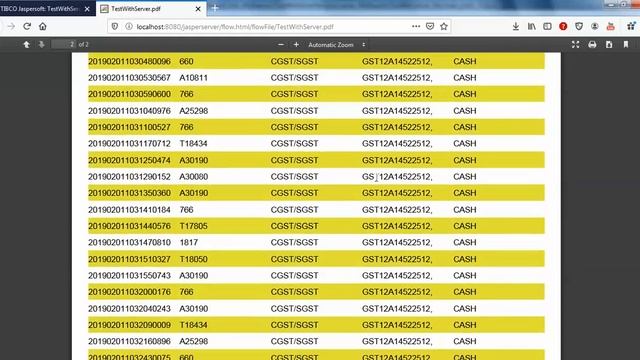Click the T17805 cell
The width and height of the screenshot is (640, 360).
[x=193, y=226]
